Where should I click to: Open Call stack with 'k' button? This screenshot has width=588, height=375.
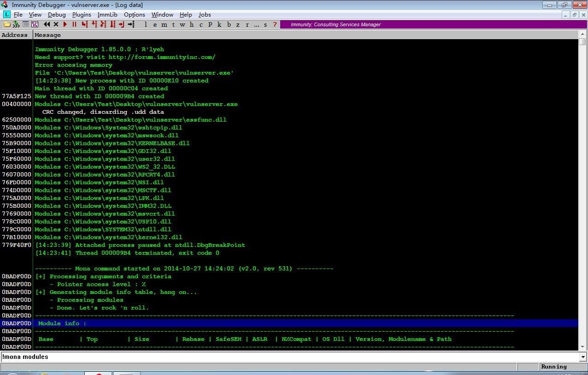[x=219, y=24]
